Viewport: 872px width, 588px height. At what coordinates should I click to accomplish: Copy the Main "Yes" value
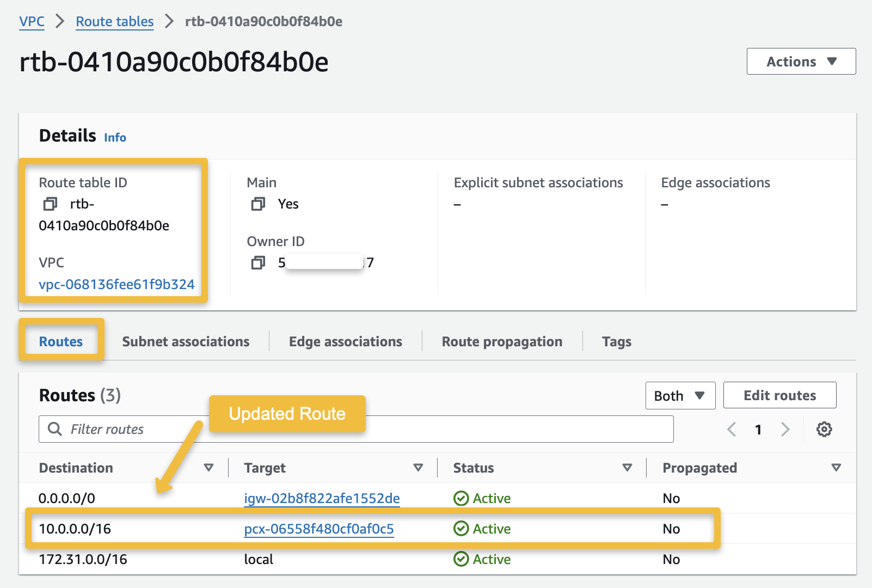coord(258,204)
